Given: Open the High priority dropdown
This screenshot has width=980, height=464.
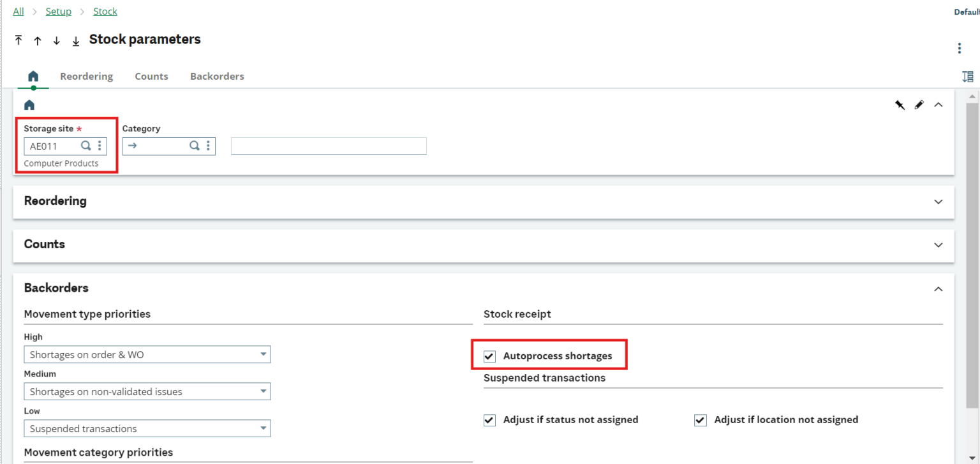Looking at the screenshot, I should point(263,354).
